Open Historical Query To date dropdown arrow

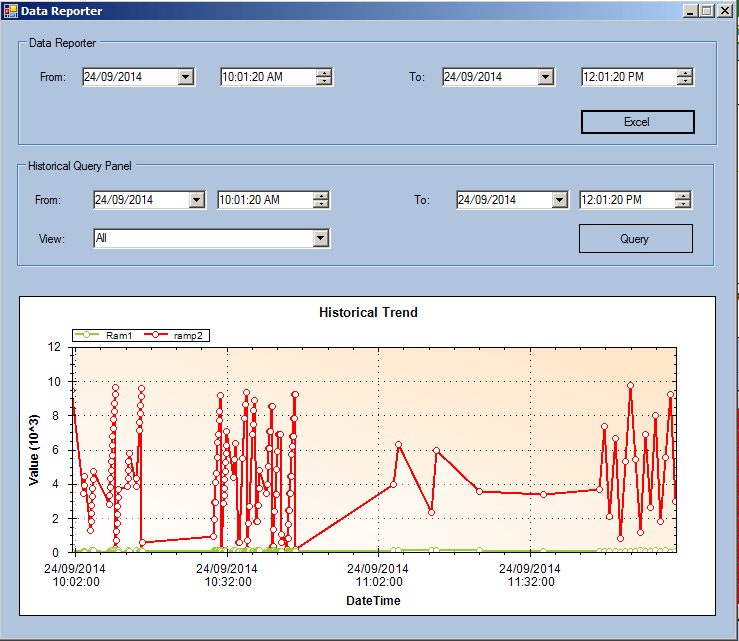tap(559, 200)
